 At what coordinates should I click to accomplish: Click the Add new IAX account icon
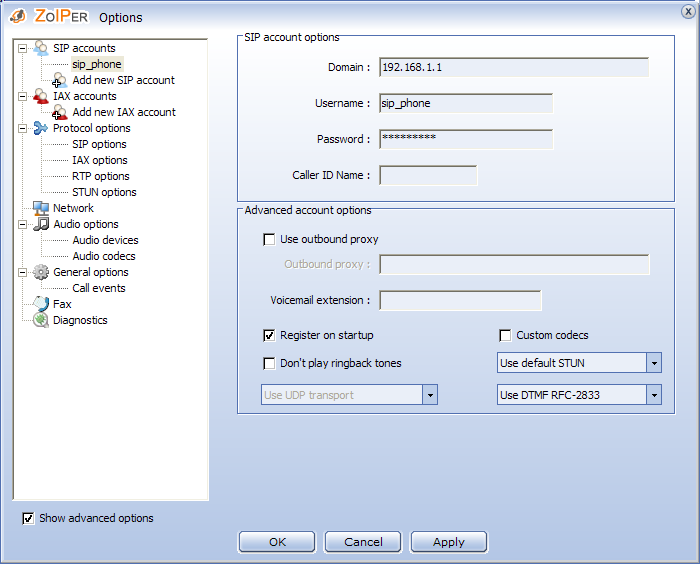59,112
